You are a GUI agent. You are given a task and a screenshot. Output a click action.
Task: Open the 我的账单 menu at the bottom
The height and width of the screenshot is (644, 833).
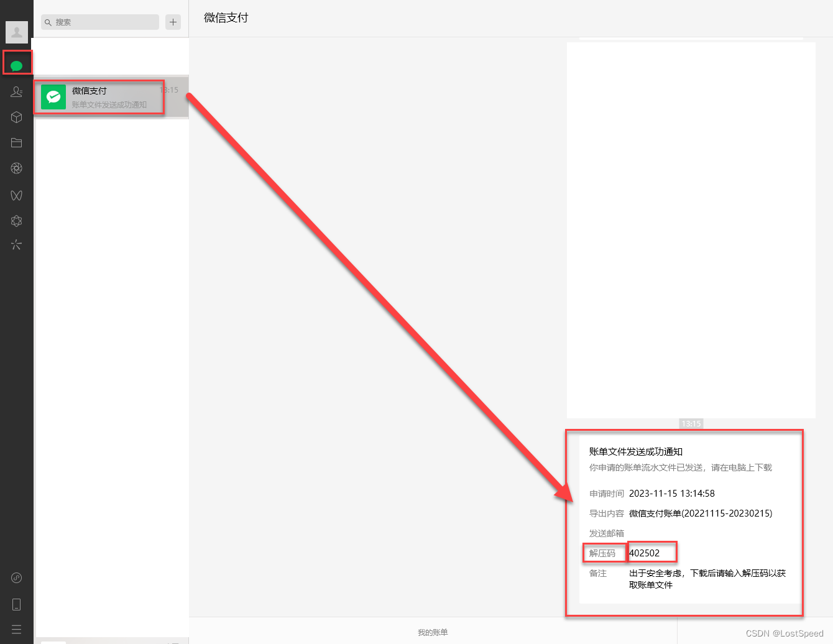click(433, 632)
